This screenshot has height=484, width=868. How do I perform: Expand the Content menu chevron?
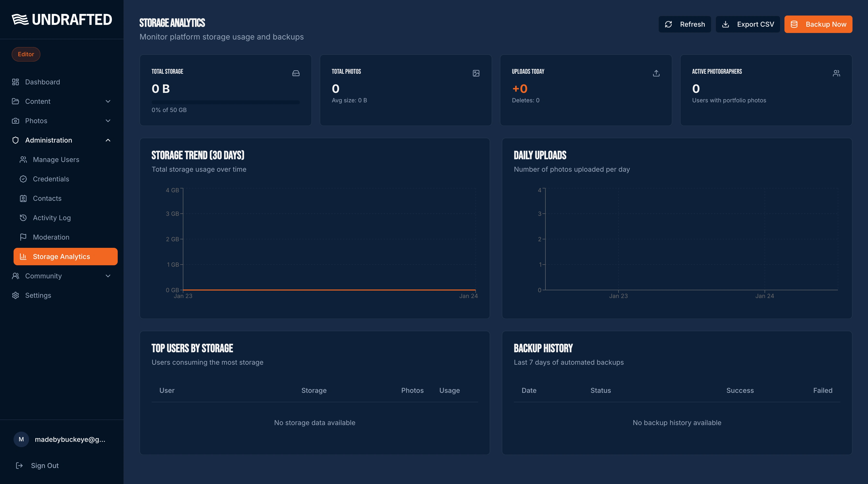tap(108, 102)
